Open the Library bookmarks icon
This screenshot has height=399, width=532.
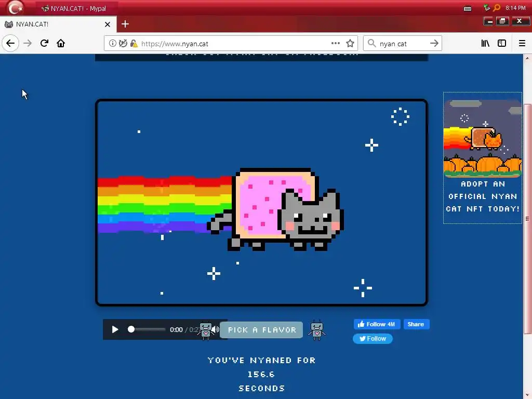point(485,44)
